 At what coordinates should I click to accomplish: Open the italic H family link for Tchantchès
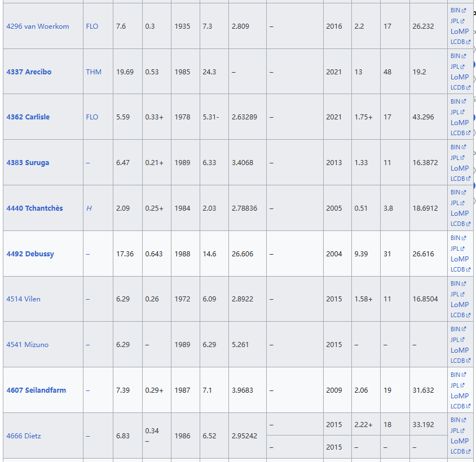tap(89, 208)
